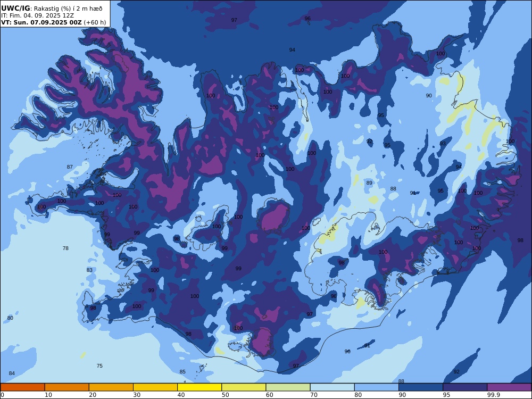Click the 85 humidity value near the south coast
Viewport: 532px width, 399px height.
[182, 371]
